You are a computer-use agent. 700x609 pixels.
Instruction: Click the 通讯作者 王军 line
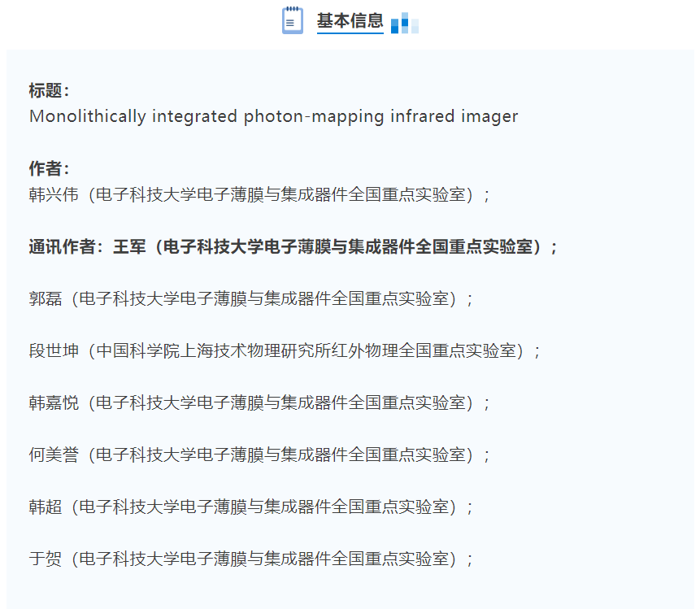[293, 247]
